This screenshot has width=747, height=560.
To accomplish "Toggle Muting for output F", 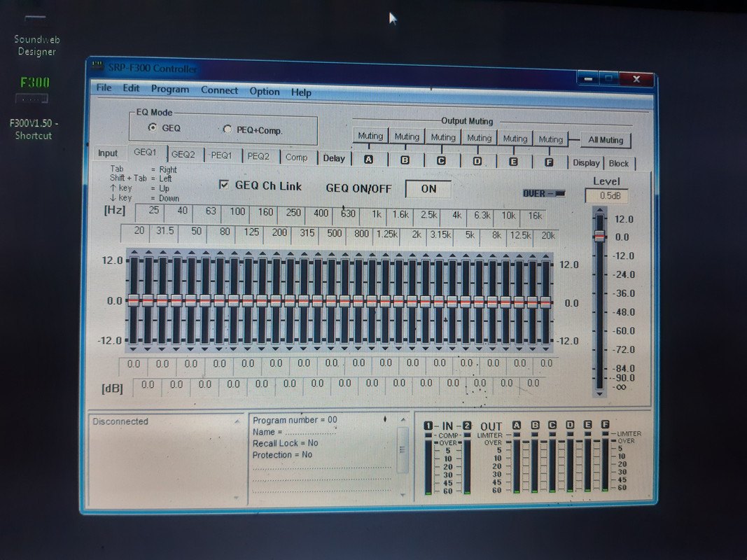I will tap(551, 139).
